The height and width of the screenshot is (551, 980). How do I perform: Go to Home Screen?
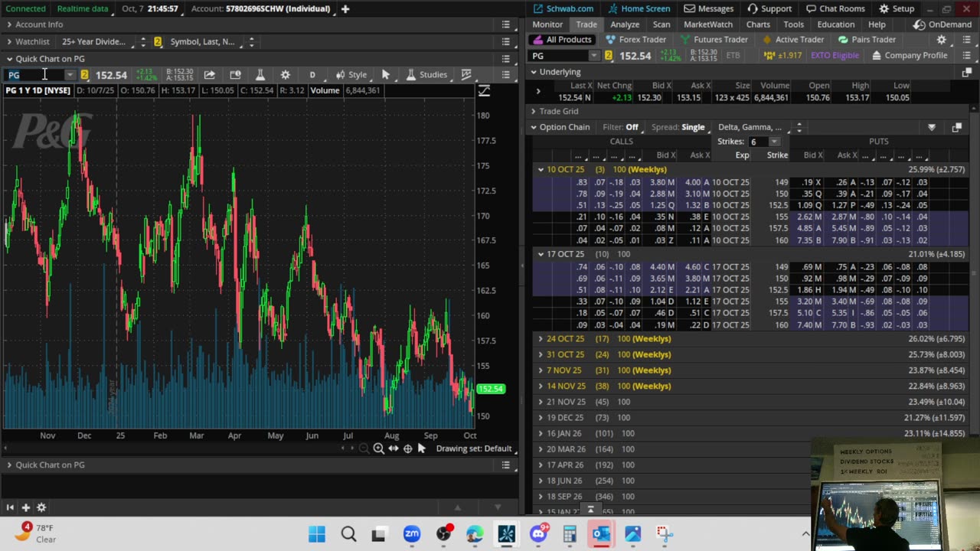click(638, 8)
